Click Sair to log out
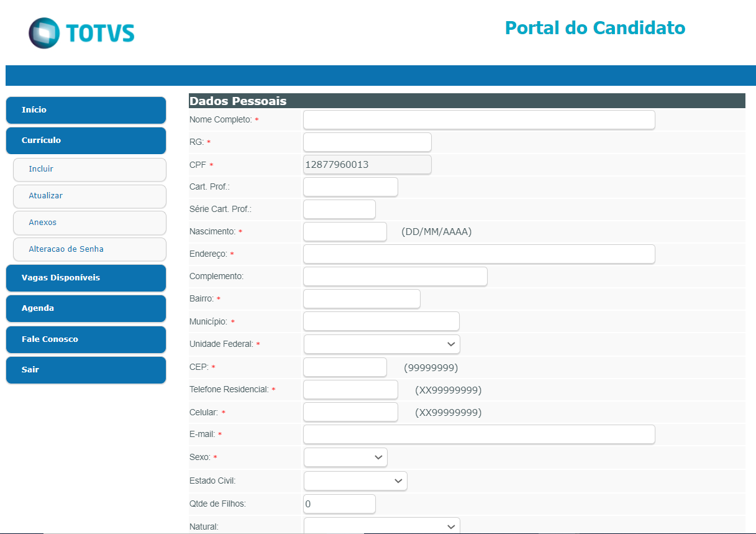Image resolution: width=756 pixels, height=534 pixels. click(x=86, y=370)
